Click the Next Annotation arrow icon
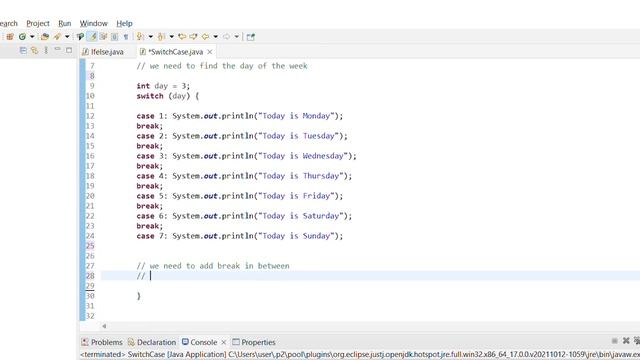This screenshot has width=640, height=360. click(x=140, y=37)
